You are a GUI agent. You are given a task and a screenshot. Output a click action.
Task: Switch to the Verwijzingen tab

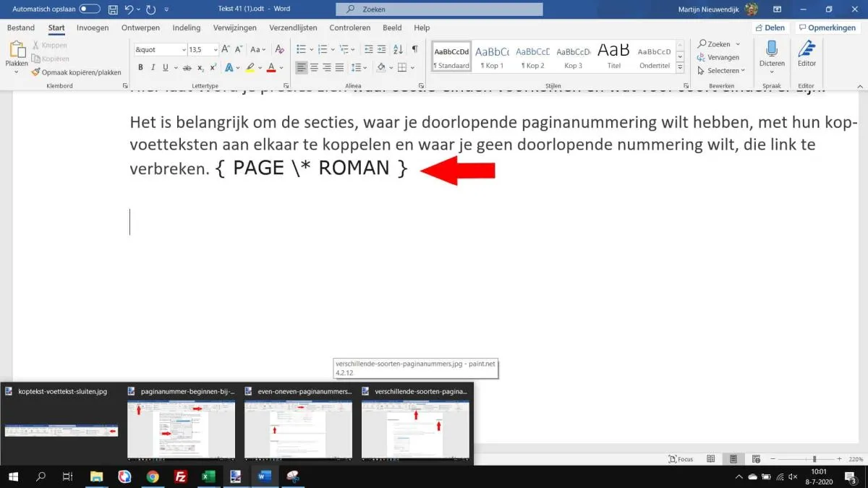click(x=235, y=28)
